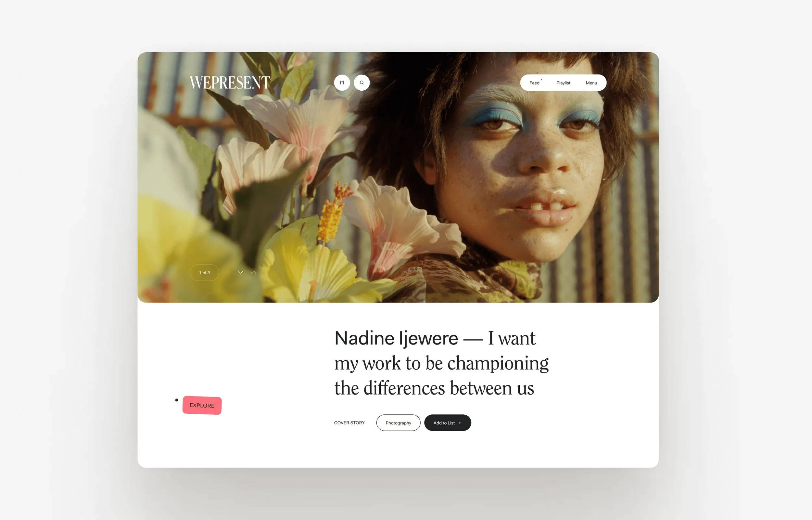Click the pink EXPLORE button
Image resolution: width=812 pixels, height=520 pixels.
[x=202, y=405]
